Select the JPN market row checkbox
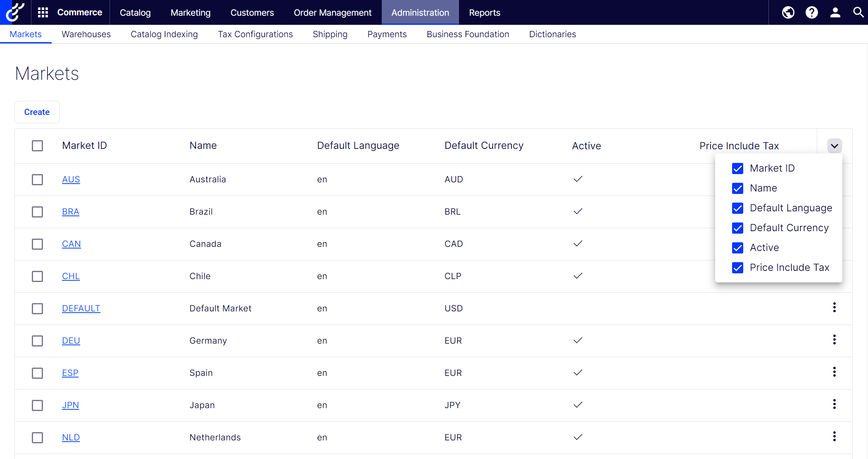This screenshot has width=868, height=459. point(38,405)
